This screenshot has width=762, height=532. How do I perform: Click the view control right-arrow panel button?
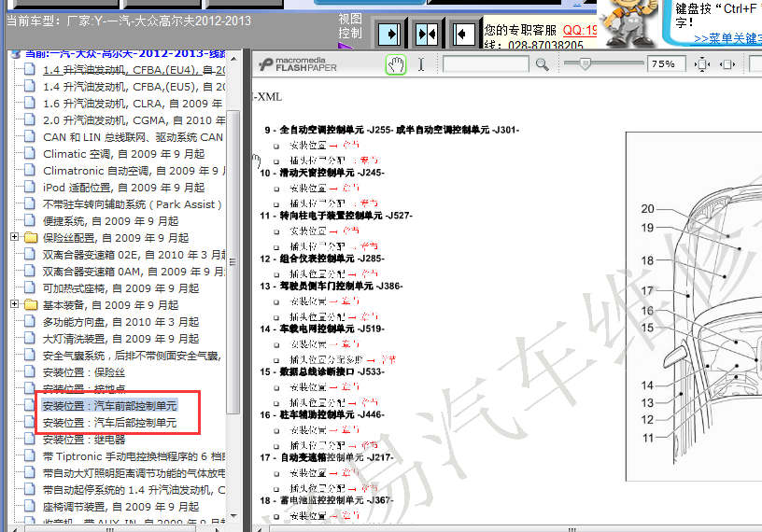click(x=390, y=34)
